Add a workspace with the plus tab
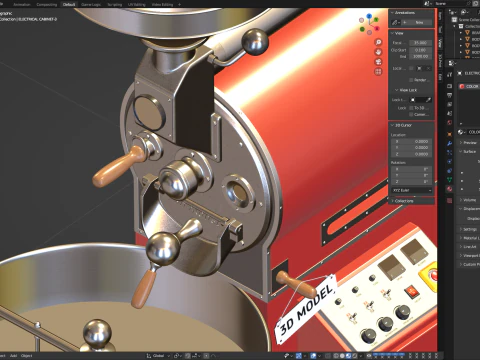Image resolution: width=480 pixels, height=360 pixels. click(x=180, y=5)
